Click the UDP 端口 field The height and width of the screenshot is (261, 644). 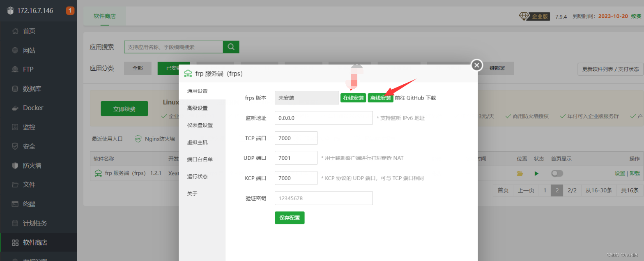coord(296,158)
